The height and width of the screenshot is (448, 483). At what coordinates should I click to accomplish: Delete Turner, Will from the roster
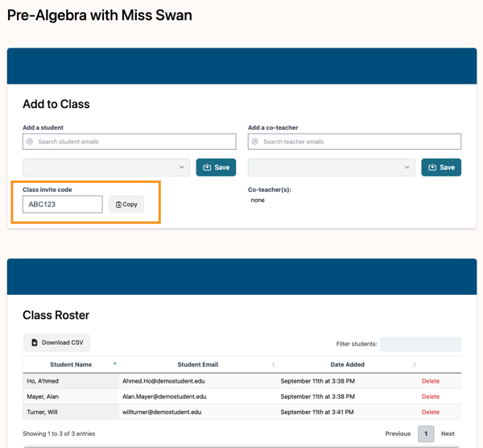tap(431, 412)
